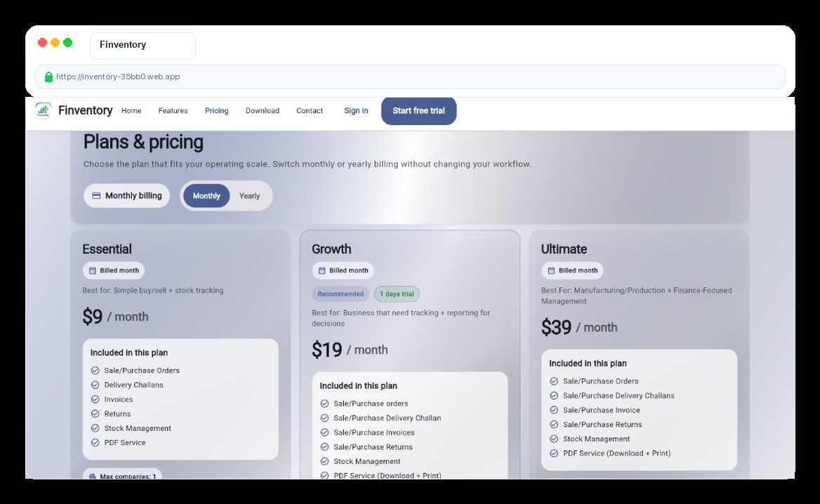Click check icon beside Growth Sale/Purchase Invoices
Viewport: 820px width, 504px height.
pos(325,432)
